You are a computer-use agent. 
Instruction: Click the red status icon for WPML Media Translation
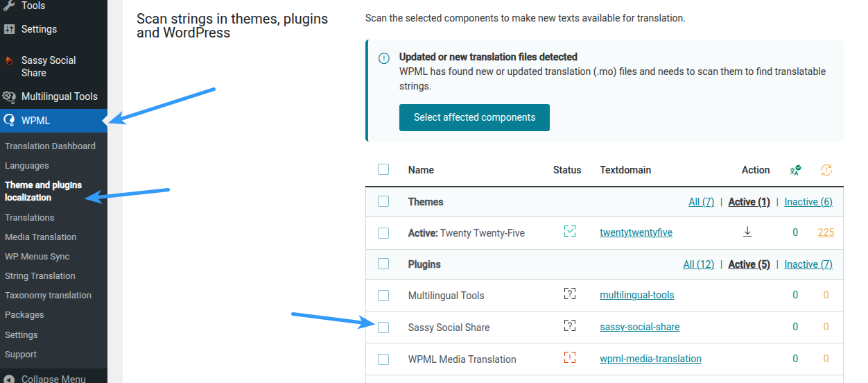point(570,357)
